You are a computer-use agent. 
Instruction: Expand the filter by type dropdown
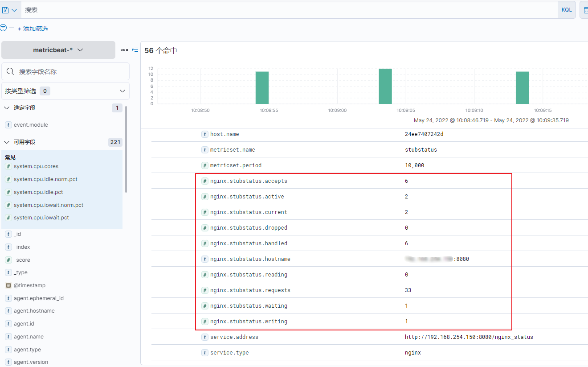(x=65, y=91)
